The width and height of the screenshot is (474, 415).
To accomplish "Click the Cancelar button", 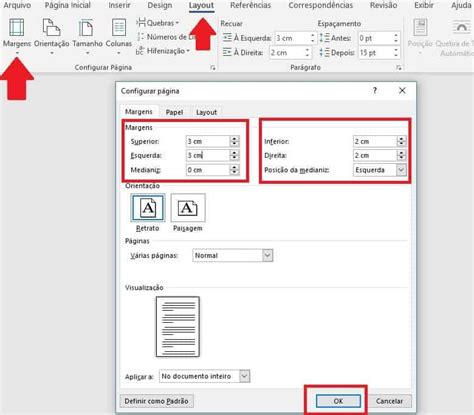I will pyautogui.click(x=389, y=401).
